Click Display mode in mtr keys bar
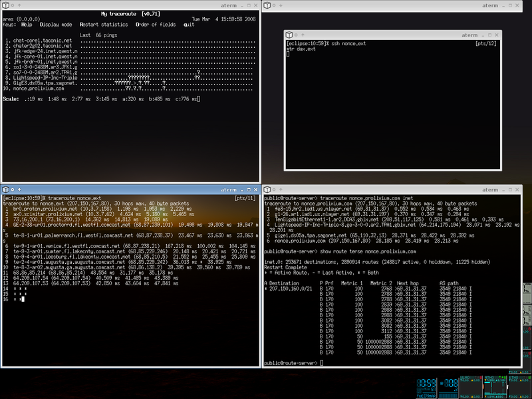Screen dimensions: 532x399 56,25
